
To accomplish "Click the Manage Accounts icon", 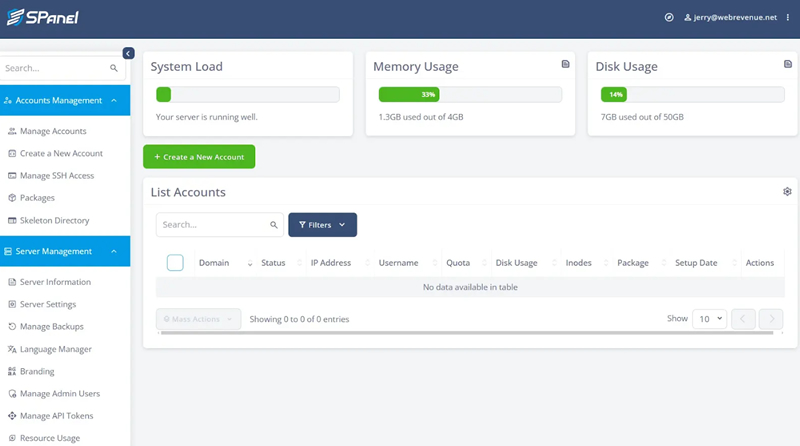I will pyautogui.click(x=12, y=131).
